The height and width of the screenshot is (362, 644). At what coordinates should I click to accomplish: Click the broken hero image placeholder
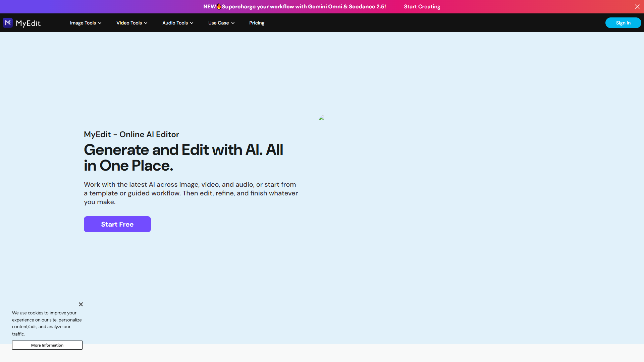tap(322, 118)
